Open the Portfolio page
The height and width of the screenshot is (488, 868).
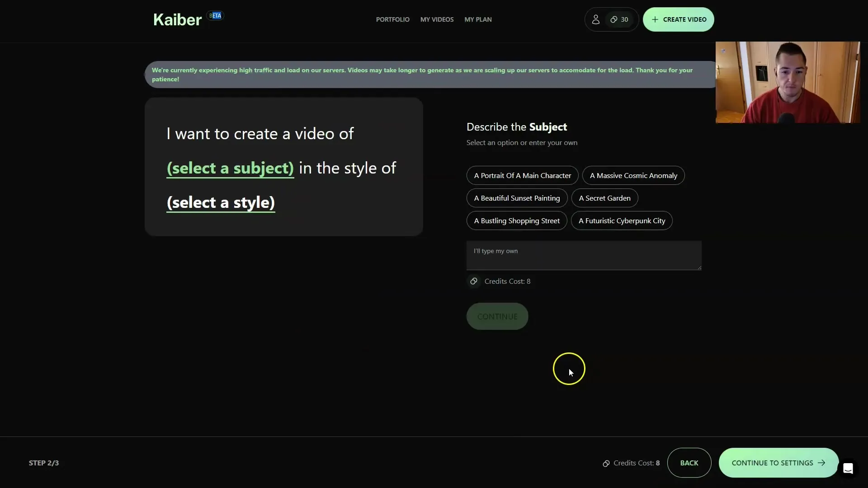[x=392, y=19]
